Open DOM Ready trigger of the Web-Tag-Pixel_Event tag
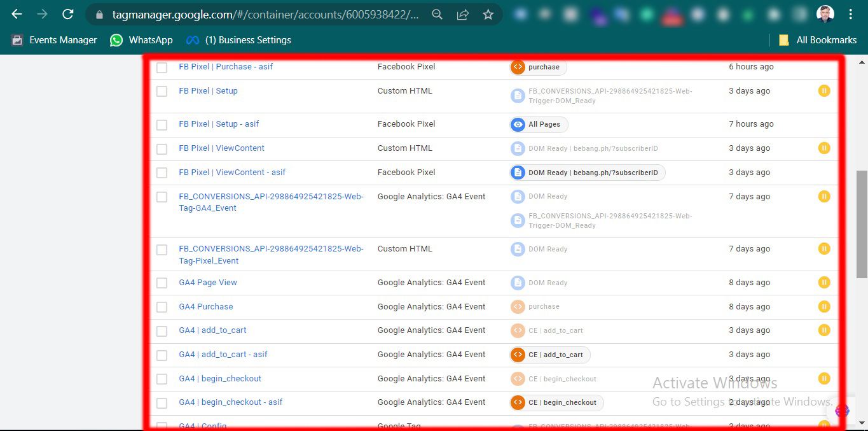Image resolution: width=868 pixels, height=431 pixels. [539, 249]
